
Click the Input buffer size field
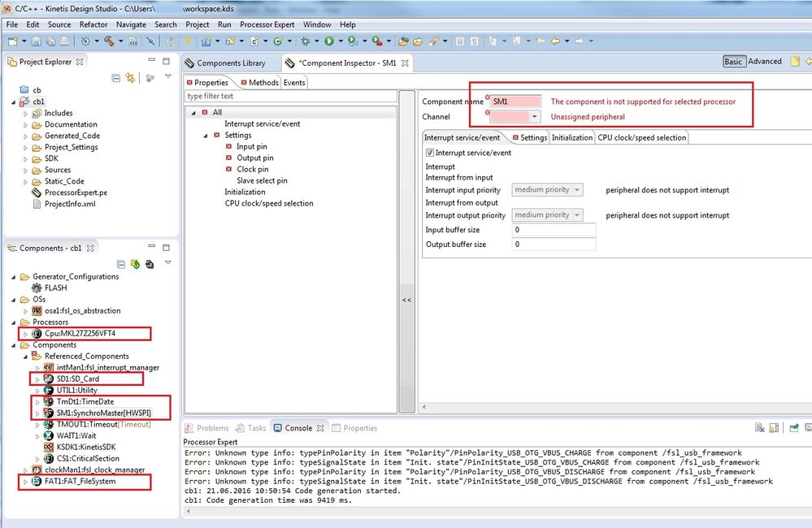(554, 230)
